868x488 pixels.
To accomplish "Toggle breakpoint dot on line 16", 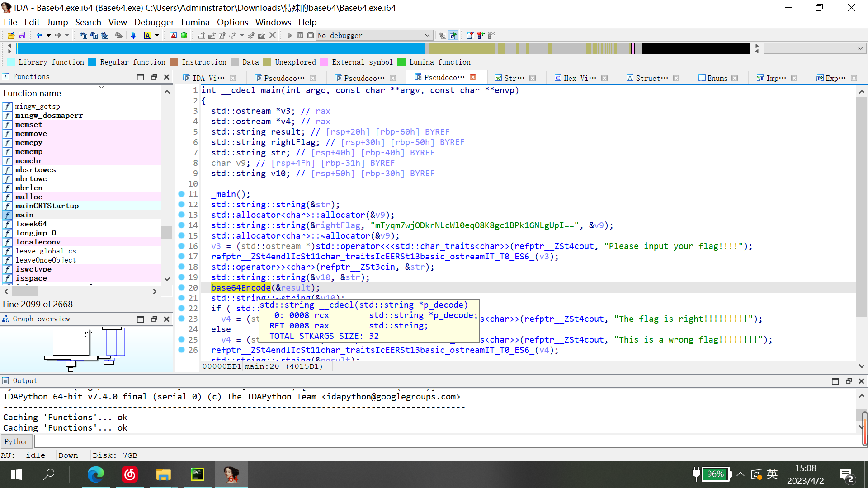I will pos(181,246).
